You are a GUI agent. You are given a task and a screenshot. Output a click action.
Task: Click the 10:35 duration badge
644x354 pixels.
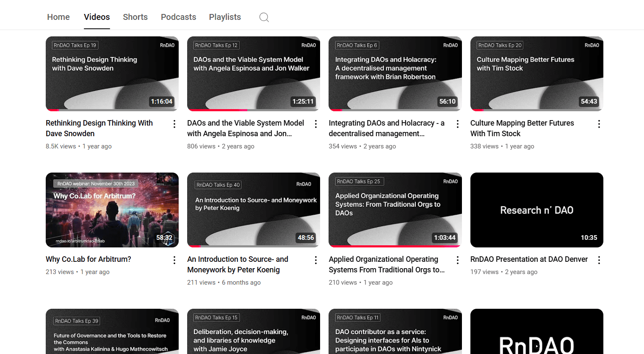[x=589, y=238]
